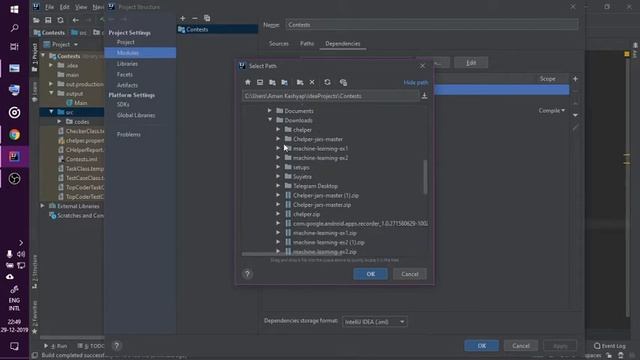Click the module Name field

click(431, 25)
